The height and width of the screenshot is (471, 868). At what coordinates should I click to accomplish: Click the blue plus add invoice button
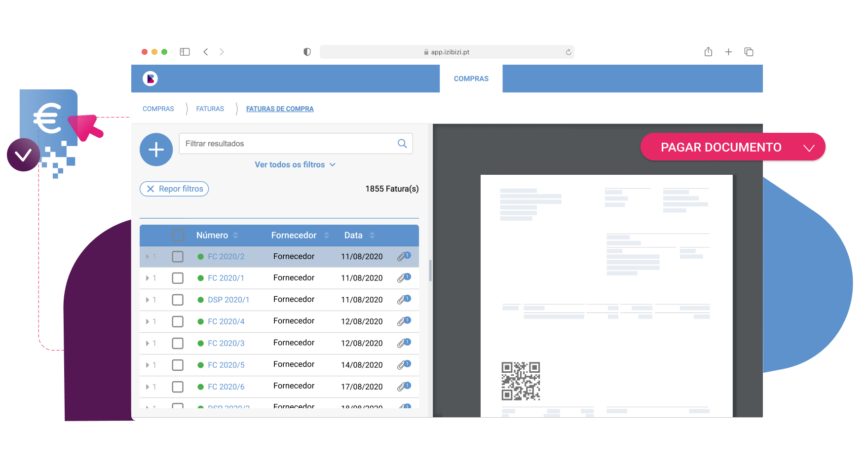(156, 150)
